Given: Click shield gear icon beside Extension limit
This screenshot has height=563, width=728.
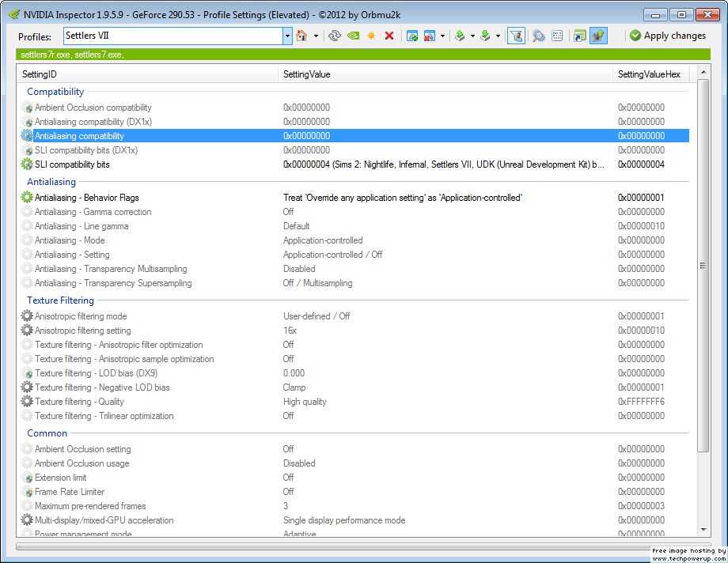Looking at the screenshot, I should pyautogui.click(x=27, y=478).
